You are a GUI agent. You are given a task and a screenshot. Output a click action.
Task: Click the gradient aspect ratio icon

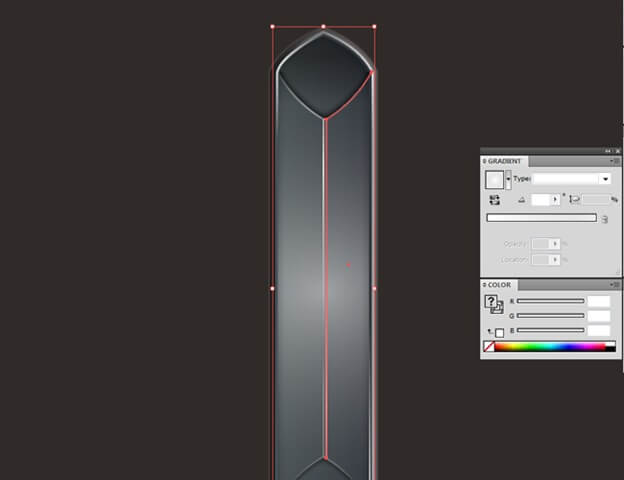point(574,199)
